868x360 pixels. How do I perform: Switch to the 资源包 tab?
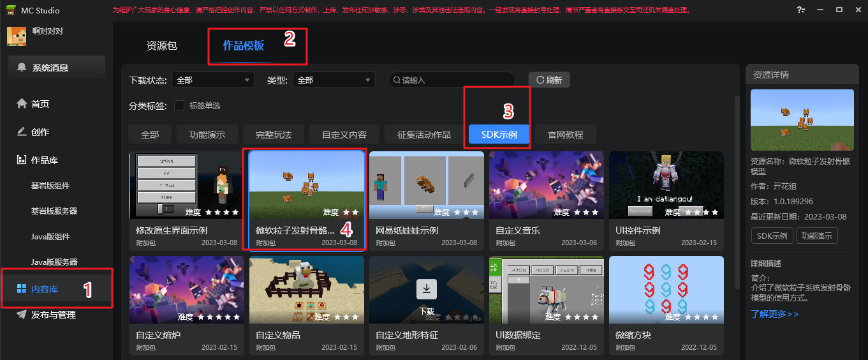point(162,46)
